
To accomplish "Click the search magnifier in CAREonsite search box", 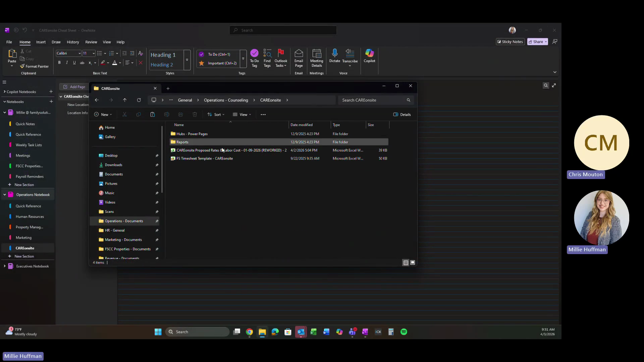I will [x=408, y=100].
